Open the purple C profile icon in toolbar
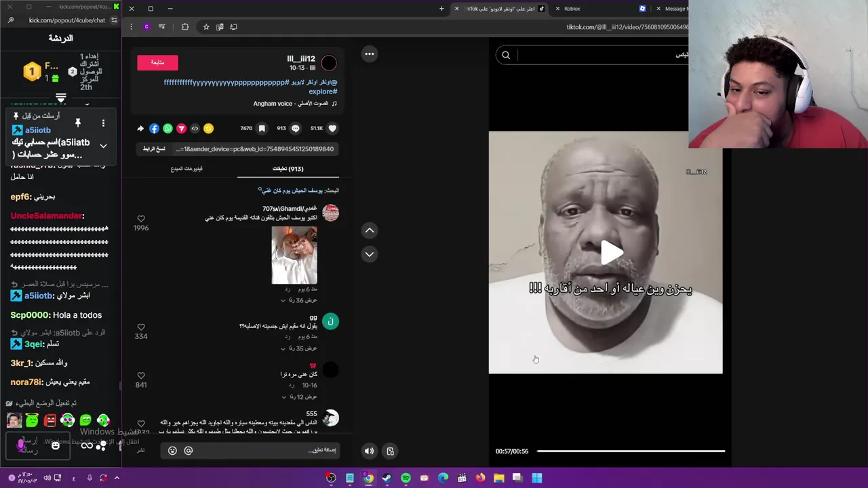Viewport: 868px width, 488px height. [146, 26]
